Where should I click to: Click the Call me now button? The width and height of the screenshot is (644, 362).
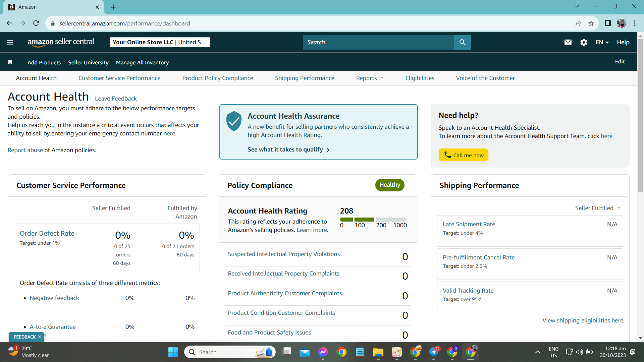point(463,155)
